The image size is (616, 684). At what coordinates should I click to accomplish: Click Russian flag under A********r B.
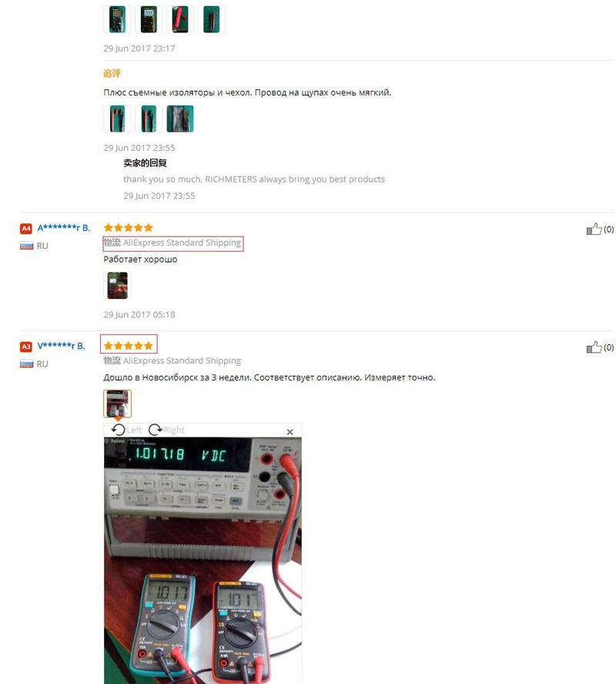tap(27, 246)
